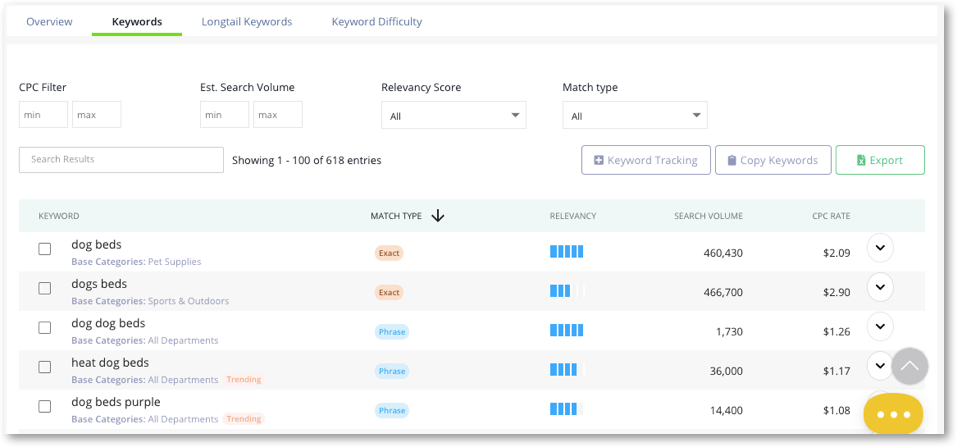The height and width of the screenshot is (447, 957).
Task: Check the box for dog beds
Action: coord(45,249)
